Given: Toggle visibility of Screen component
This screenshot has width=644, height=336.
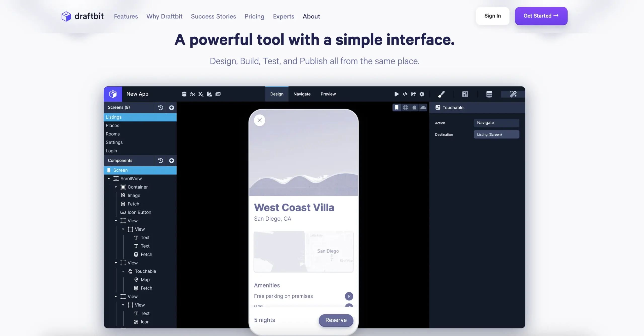Looking at the screenshot, I should tap(172, 170).
